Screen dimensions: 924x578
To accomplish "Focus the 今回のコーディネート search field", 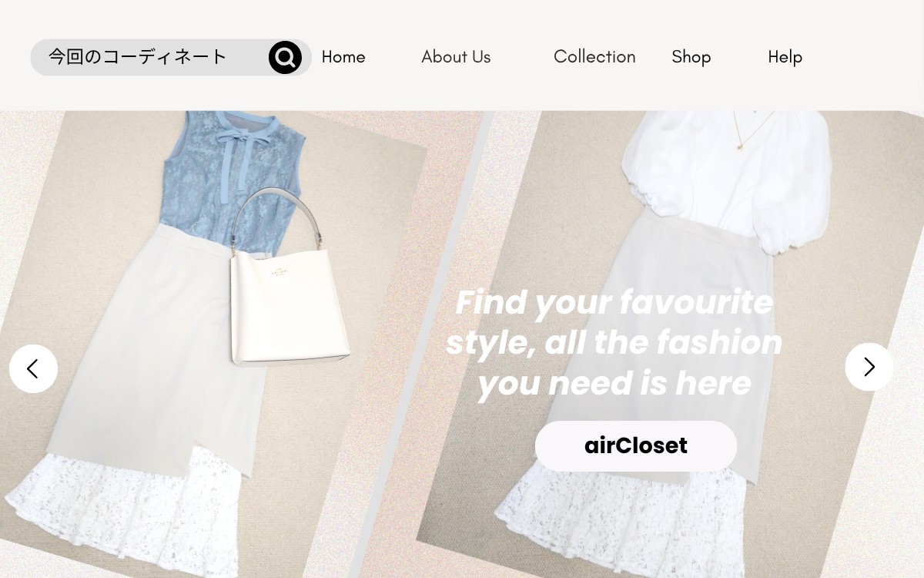I will pyautogui.click(x=149, y=57).
